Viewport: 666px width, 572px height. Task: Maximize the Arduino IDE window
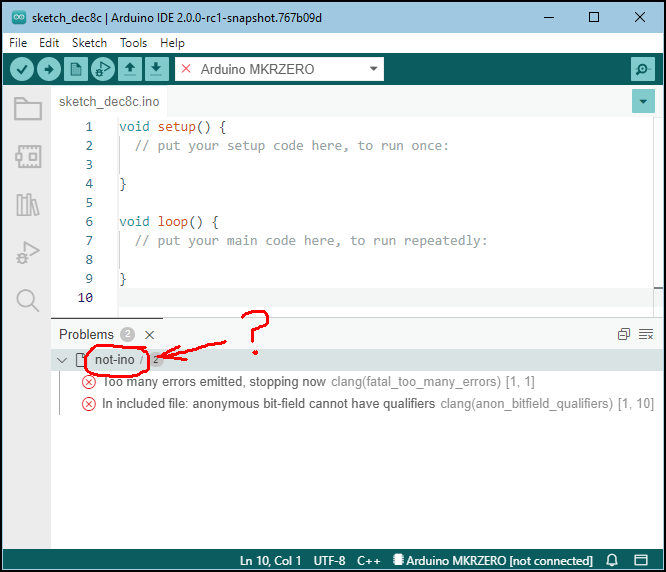pos(594,17)
